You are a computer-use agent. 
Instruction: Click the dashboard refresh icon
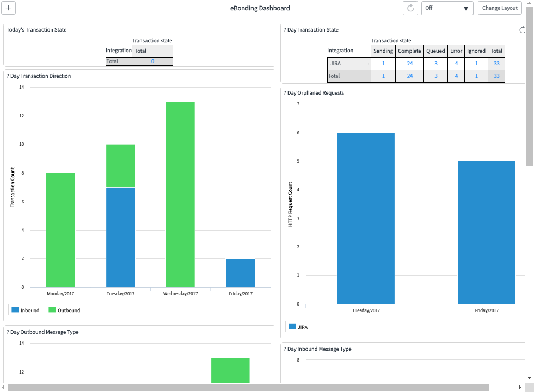(x=410, y=8)
